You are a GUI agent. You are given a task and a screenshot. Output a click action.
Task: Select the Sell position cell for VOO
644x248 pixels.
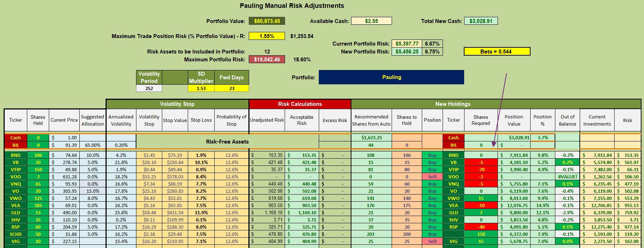point(432,177)
